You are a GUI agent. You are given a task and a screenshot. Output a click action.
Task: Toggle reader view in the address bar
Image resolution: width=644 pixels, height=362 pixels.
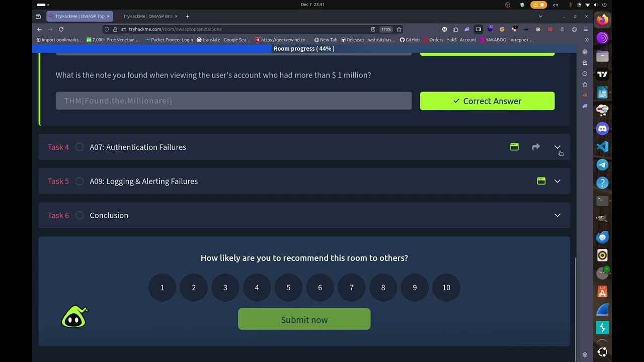(373, 29)
